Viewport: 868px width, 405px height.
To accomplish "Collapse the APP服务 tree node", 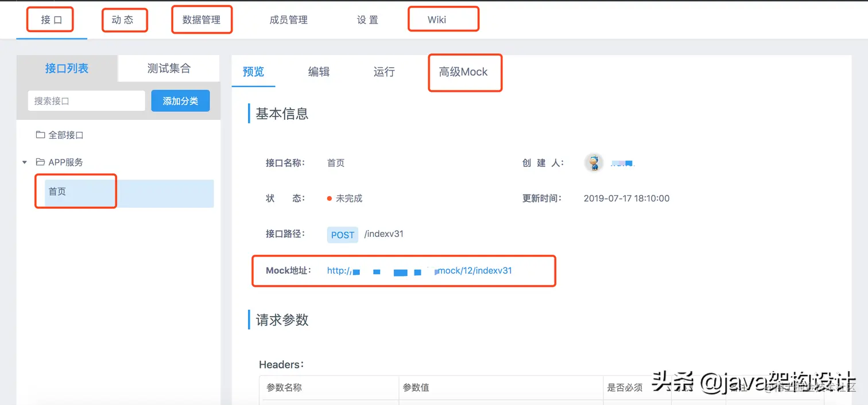I will point(24,162).
